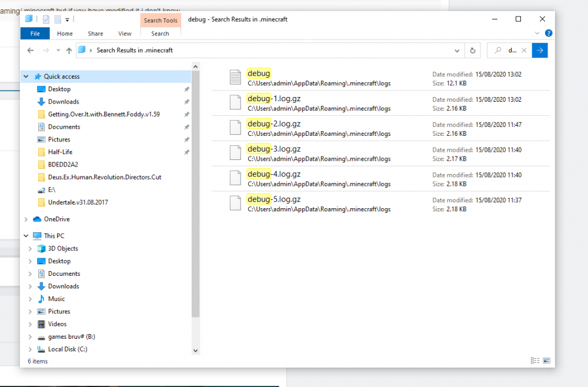This screenshot has height=387, width=588.
Task: Open Pictures under Quick access
Action: click(59, 139)
